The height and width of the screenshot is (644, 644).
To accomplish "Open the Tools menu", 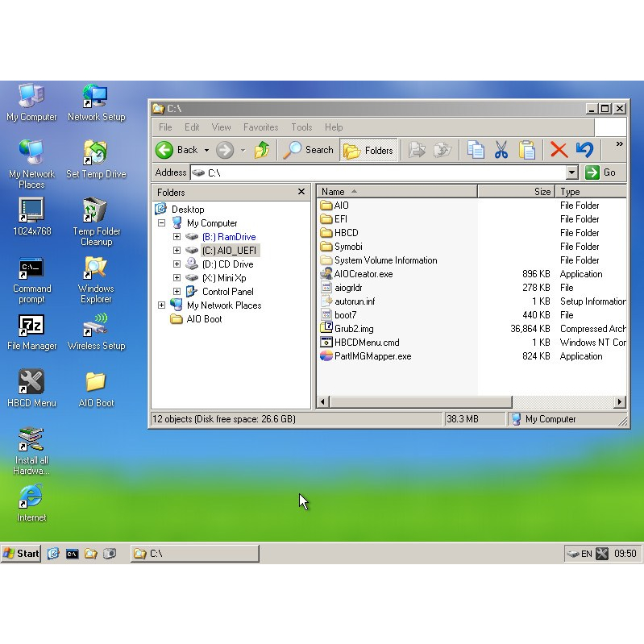I will [301, 127].
